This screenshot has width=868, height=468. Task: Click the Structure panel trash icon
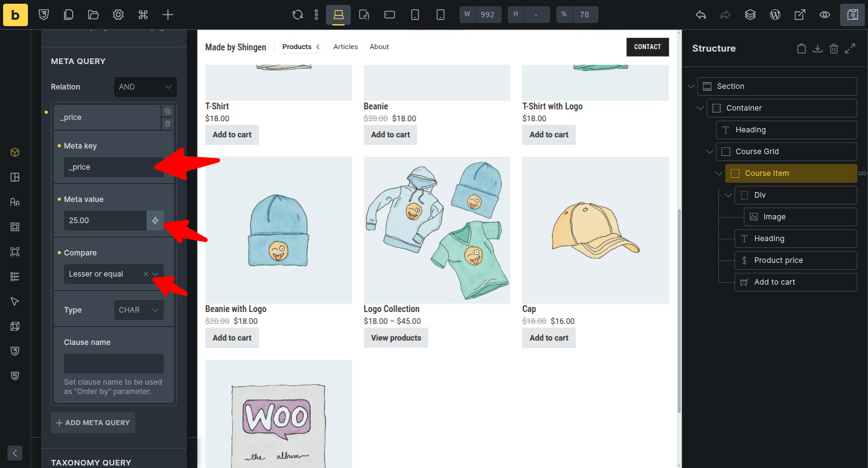point(834,48)
